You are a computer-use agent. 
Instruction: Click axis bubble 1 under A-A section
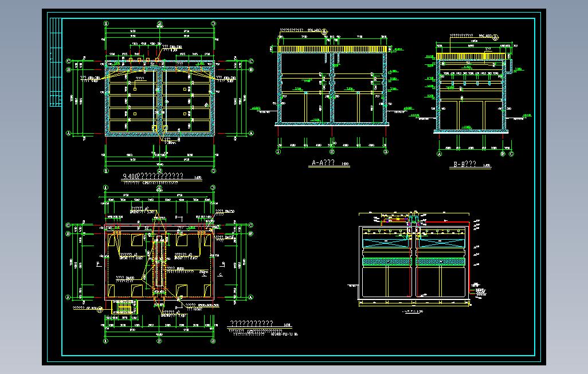point(279,152)
